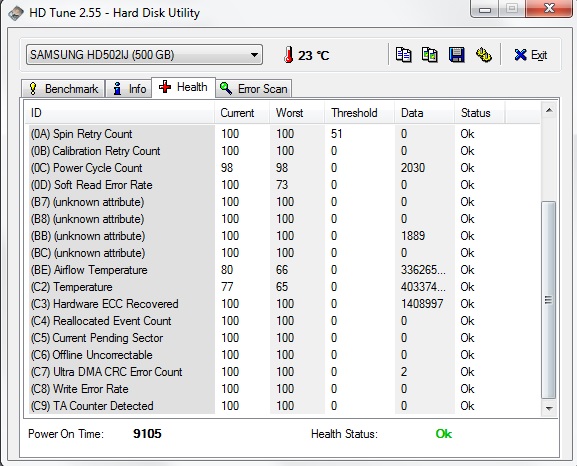This screenshot has height=466, width=577.
Task: Click the ID column header
Action: (120, 113)
